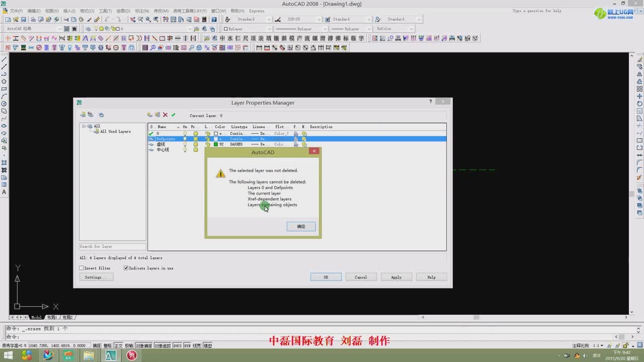Click the Layer States Manager icon
The height and width of the screenshot is (362, 644).
tap(101, 115)
